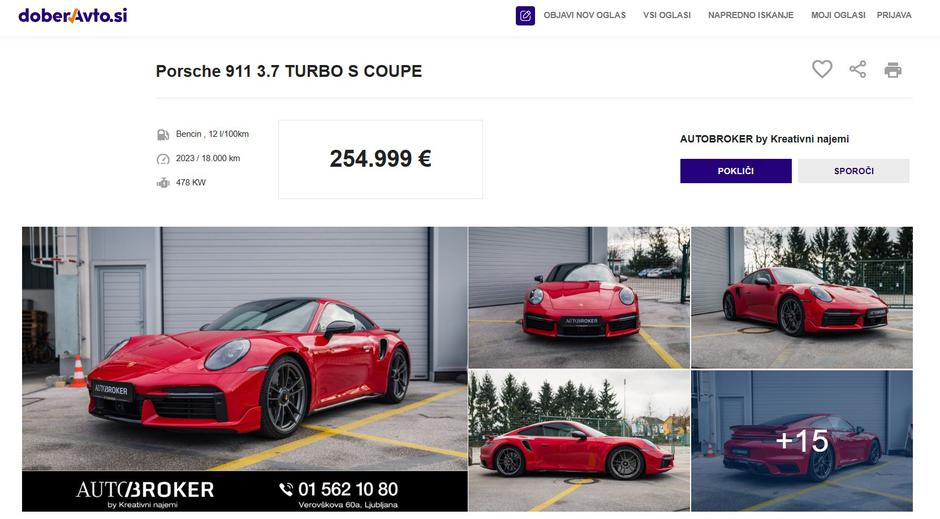Select MOJI OGLASI in navigation

[838, 15]
